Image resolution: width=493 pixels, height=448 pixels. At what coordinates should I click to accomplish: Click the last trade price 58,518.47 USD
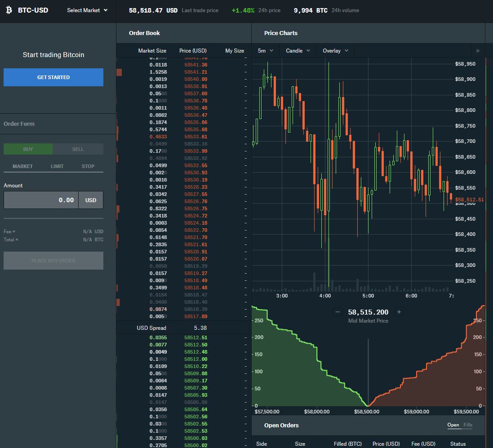[153, 10]
